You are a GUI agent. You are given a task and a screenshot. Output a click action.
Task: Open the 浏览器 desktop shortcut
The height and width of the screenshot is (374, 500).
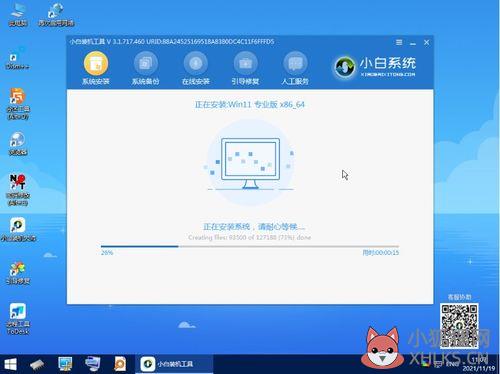pos(18,144)
